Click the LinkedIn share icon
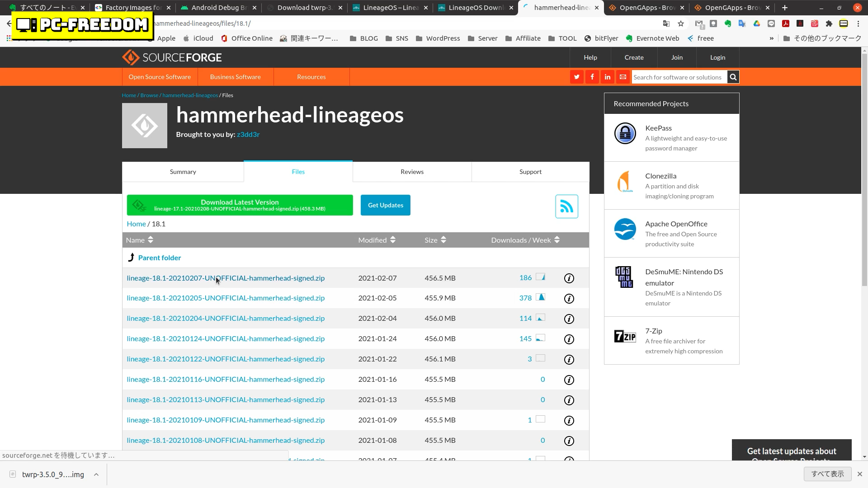Image resolution: width=868 pixels, height=488 pixels. tap(608, 77)
